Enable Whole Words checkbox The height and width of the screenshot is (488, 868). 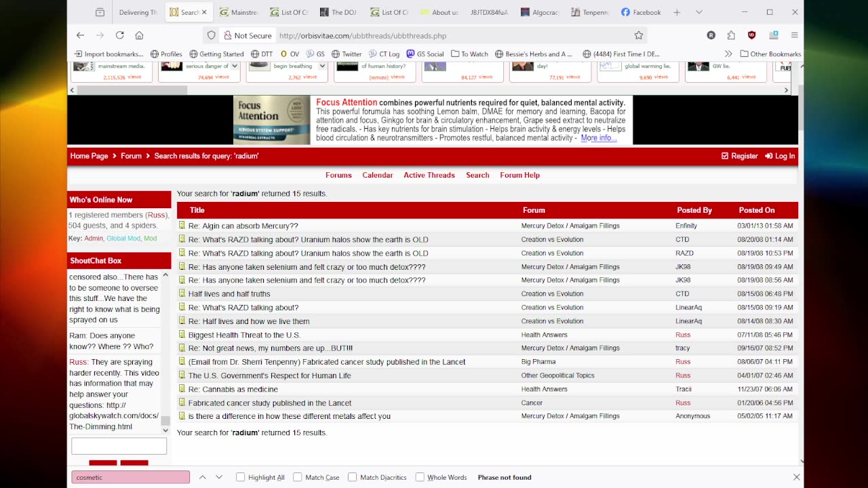[x=419, y=477]
